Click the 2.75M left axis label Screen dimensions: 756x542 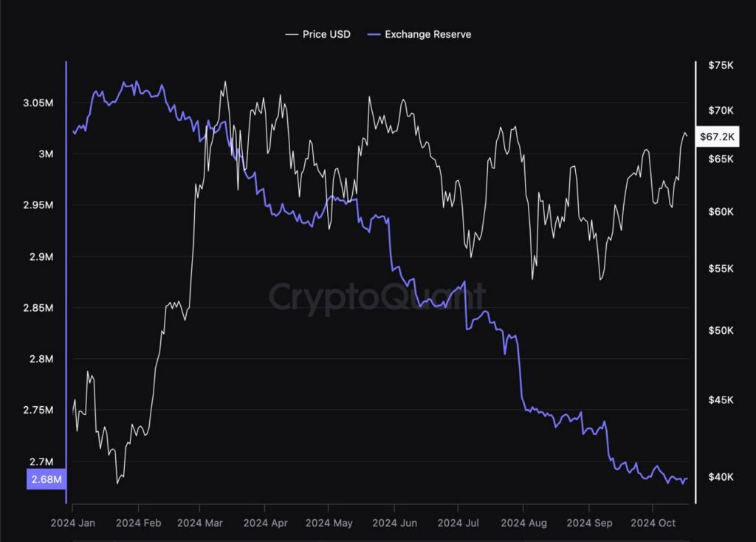coord(39,410)
